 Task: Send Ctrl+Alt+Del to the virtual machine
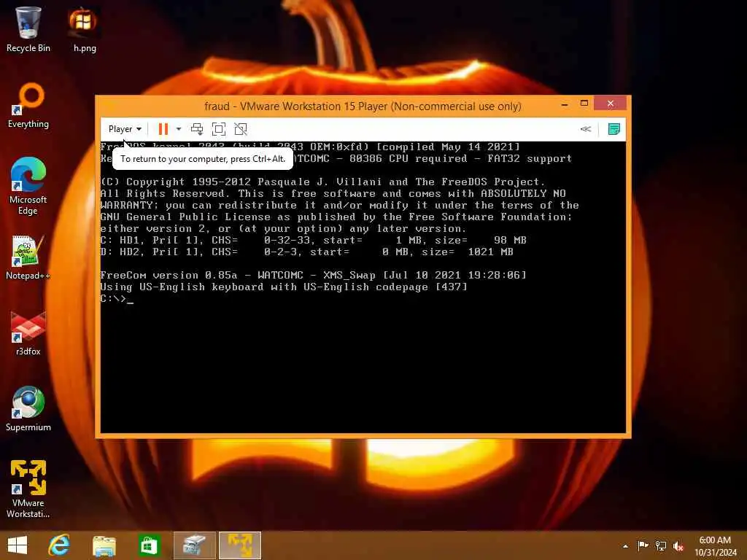[197, 129]
